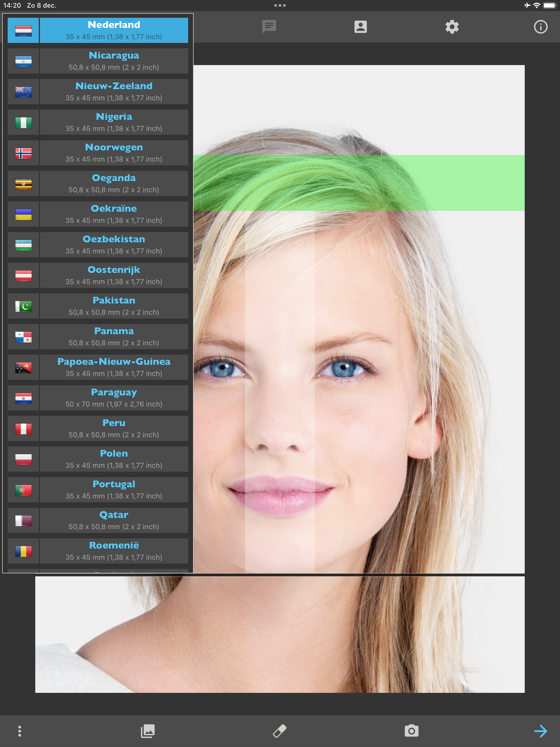The image size is (560, 747).
Task: Choose the Pakistan 2x2 inch format
Action: click(x=114, y=305)
